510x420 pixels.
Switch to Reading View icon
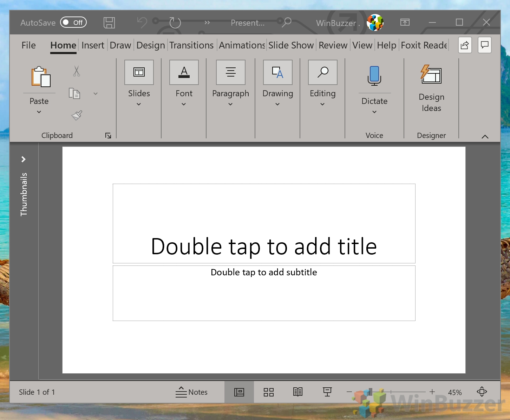(298, 392)
